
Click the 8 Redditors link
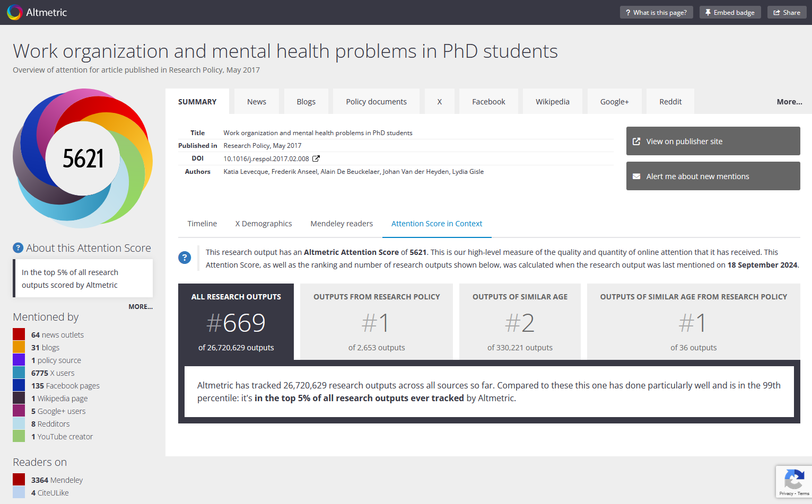click(x=50, y=424)
